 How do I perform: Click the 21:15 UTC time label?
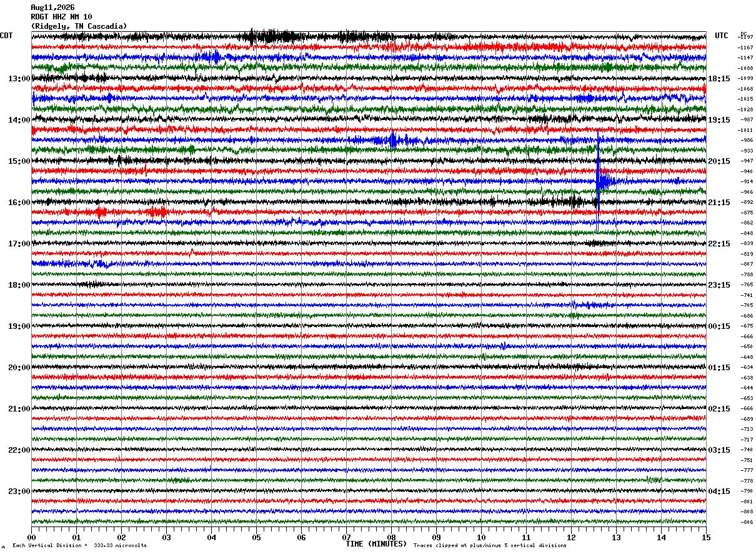[719, 203]
